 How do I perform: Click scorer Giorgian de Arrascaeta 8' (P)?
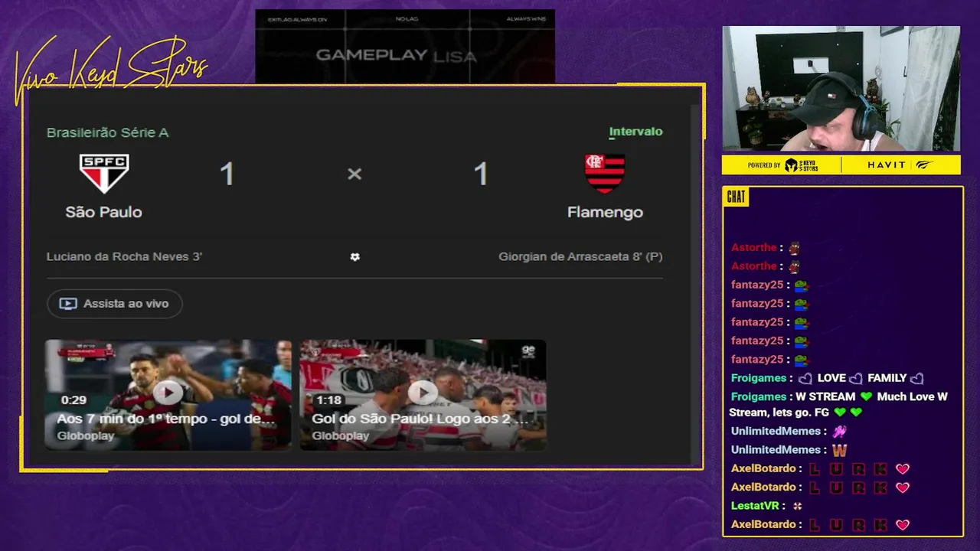tap(580, 256)
